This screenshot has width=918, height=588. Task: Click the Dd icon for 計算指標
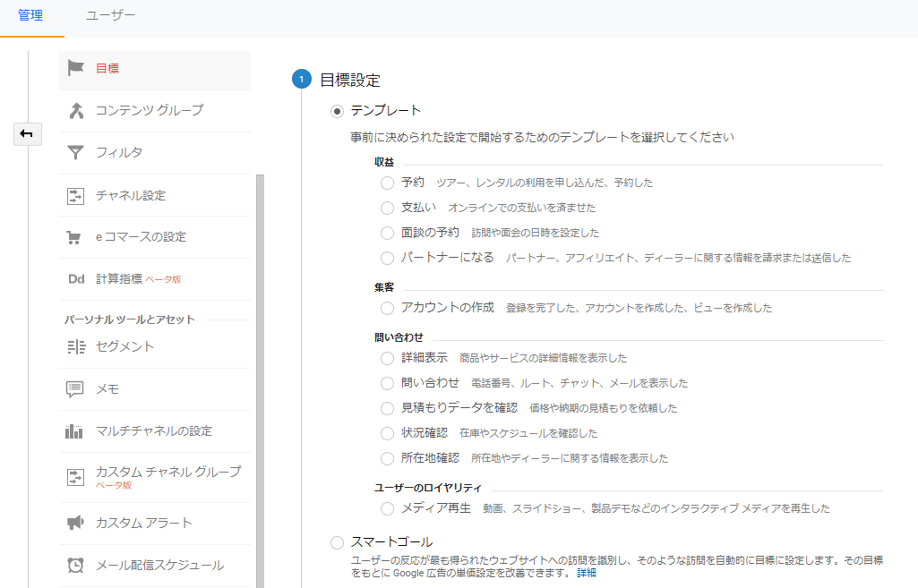[76, 279]
